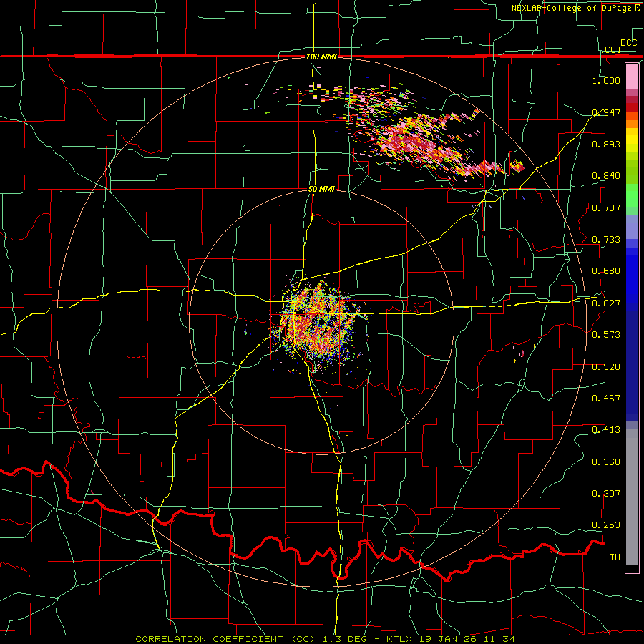This screenshot has height=644, width=644.
Task: Click the CORRELATION COEFFICIENT caption at bottom
Action: click(x=325, y=639)
